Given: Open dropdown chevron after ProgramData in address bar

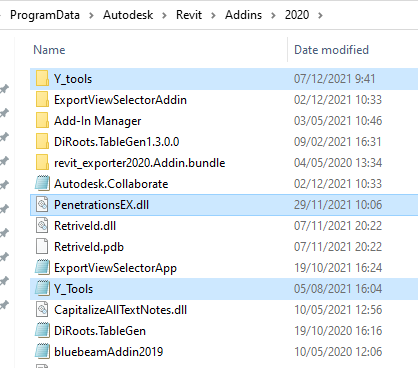Looking at the screenshot, I should pos(91,15).
